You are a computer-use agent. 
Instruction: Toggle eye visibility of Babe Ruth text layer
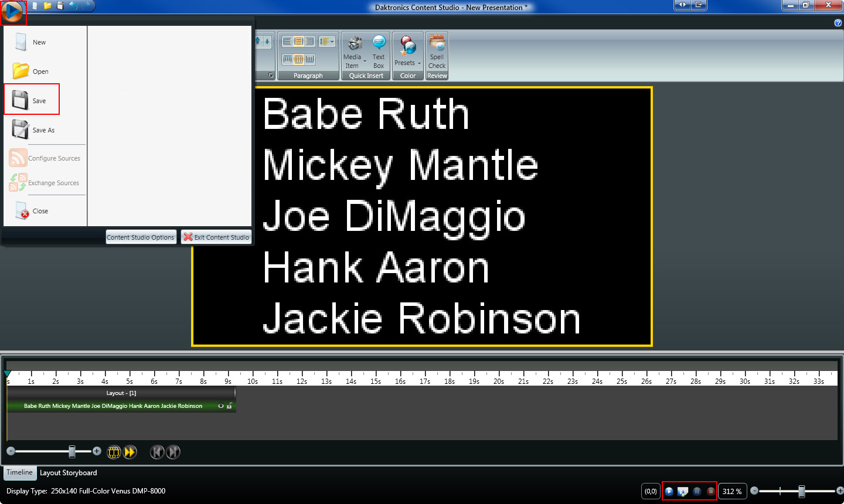pos(221,406)
